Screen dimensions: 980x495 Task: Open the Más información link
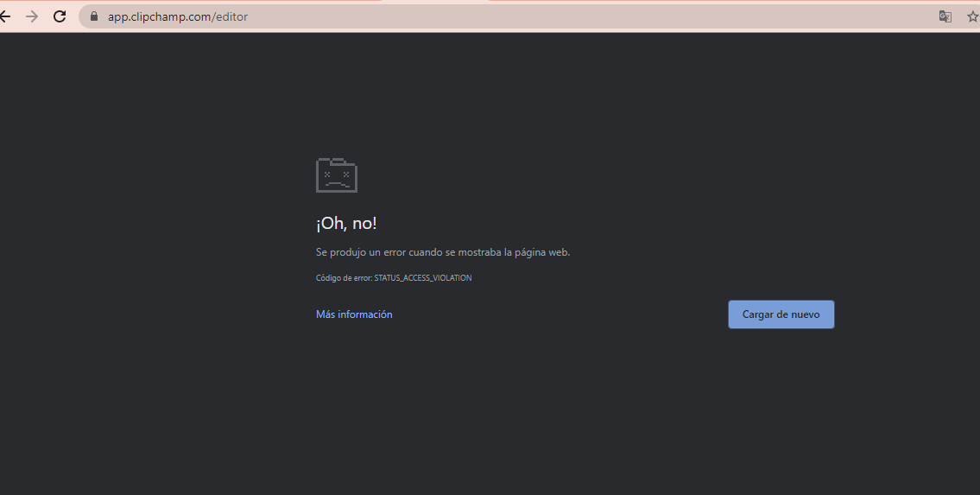(354, 314)
